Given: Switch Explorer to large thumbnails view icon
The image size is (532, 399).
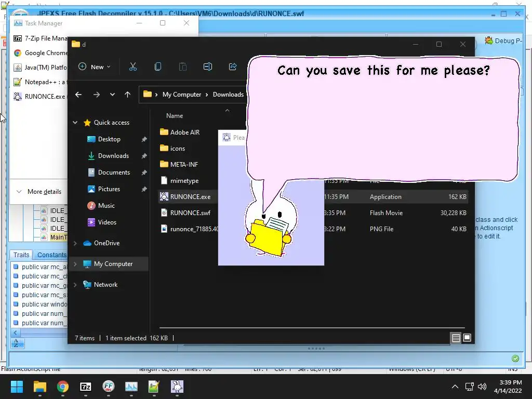Looking at the screenshot, I should [467, 338].
